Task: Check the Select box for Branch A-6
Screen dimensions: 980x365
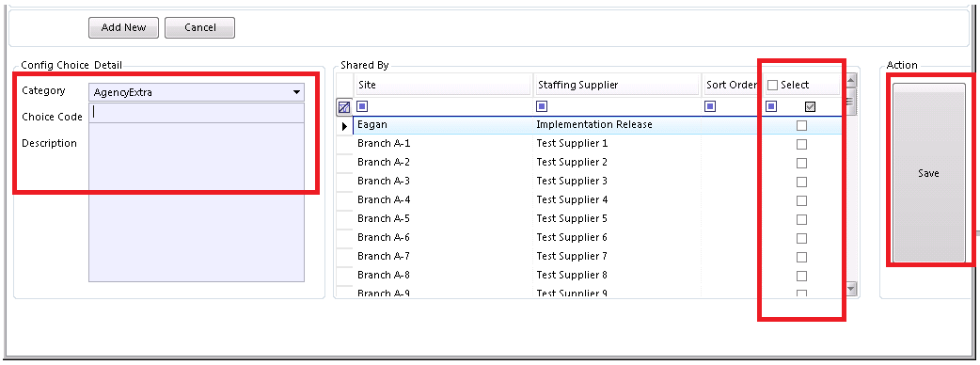Action: tap(802, 238)
